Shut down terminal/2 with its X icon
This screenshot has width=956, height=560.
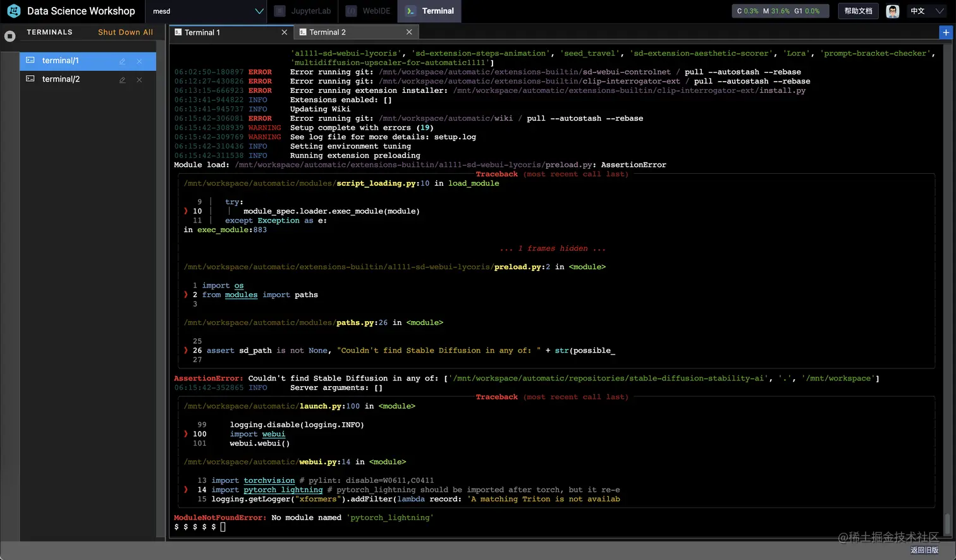(x=139, y=80)
